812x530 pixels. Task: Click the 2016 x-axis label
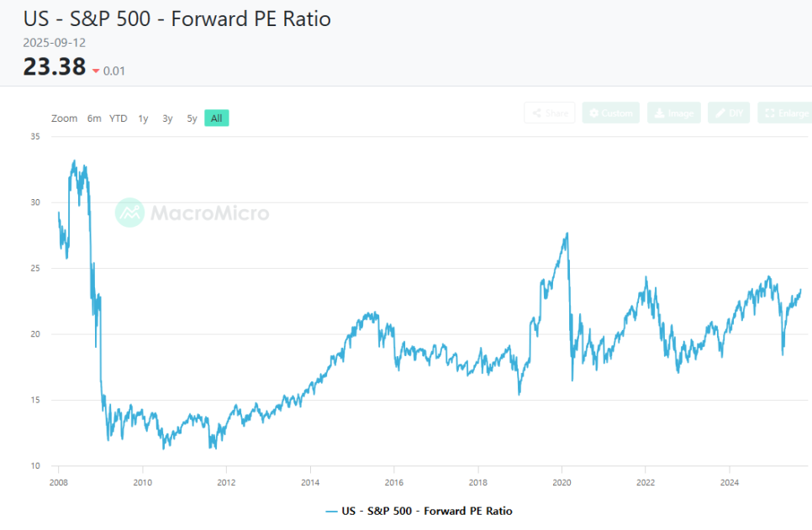coord(394,482)
